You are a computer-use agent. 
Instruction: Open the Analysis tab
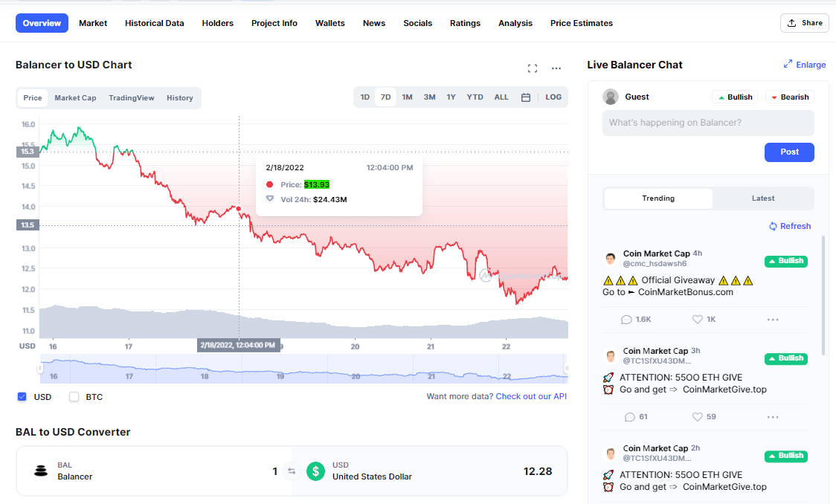[x=515, y=23]
